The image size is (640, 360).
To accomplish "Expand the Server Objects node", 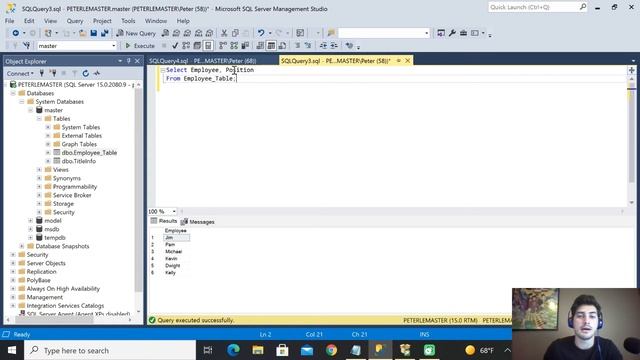I will pos(13,263).
